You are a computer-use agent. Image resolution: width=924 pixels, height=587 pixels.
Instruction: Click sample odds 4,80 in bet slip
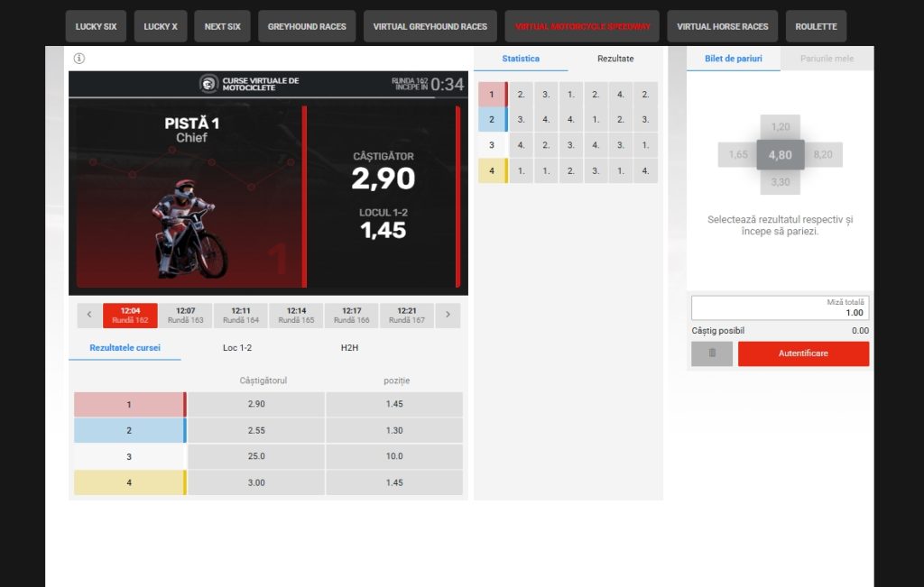click(781, 155)
